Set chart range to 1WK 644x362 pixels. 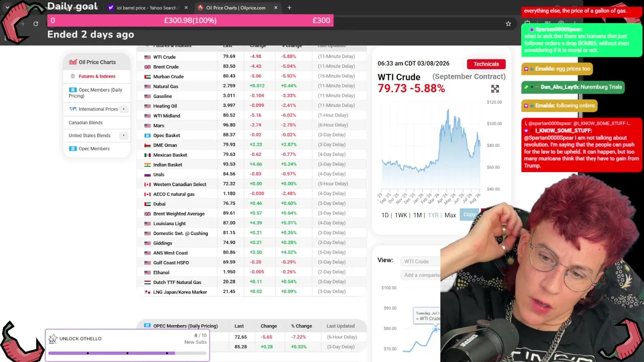coord(401,215)
